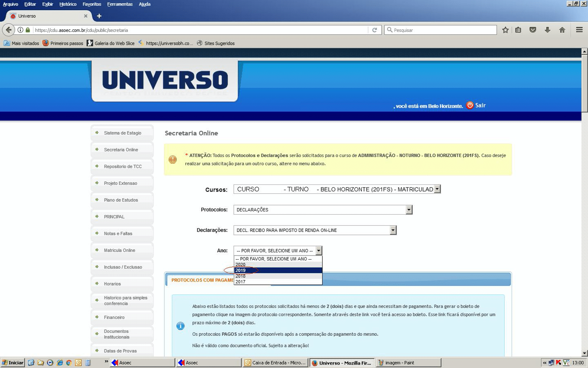Click the Sair logout link
The image size is (588, 368).
pos(481,105)
